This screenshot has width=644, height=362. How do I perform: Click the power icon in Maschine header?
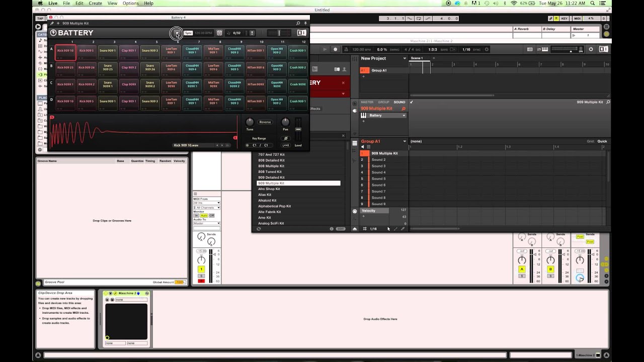pos(591,49)
